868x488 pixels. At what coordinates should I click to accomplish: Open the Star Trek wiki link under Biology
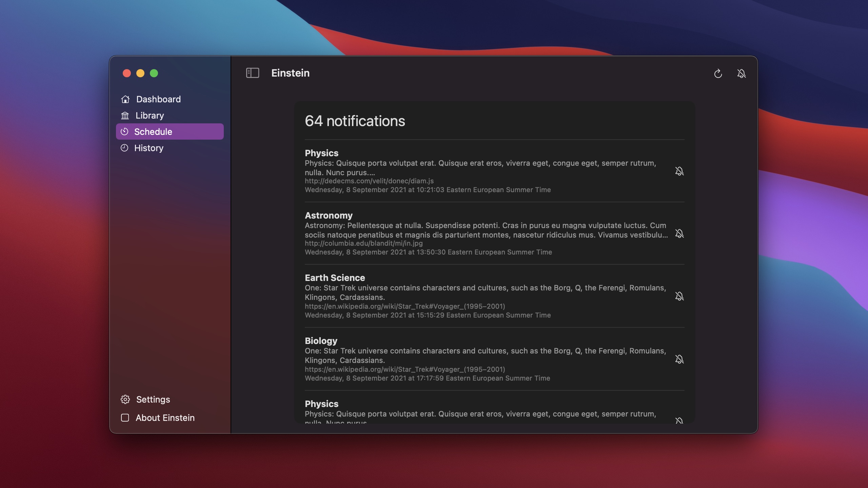point(405,369)
